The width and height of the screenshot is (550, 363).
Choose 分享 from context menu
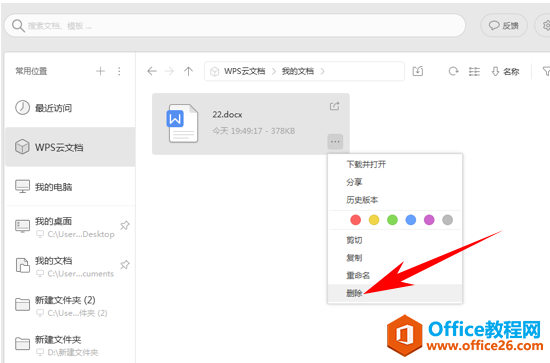395,182
